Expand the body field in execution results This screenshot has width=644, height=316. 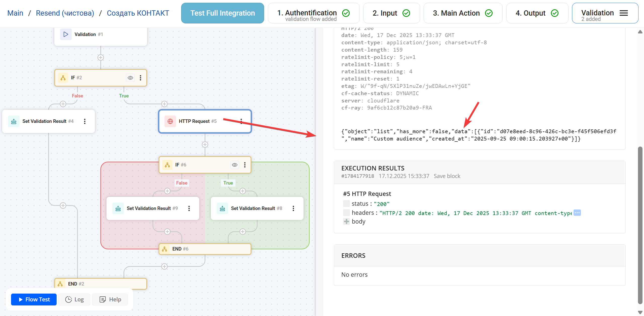point(346,221)
